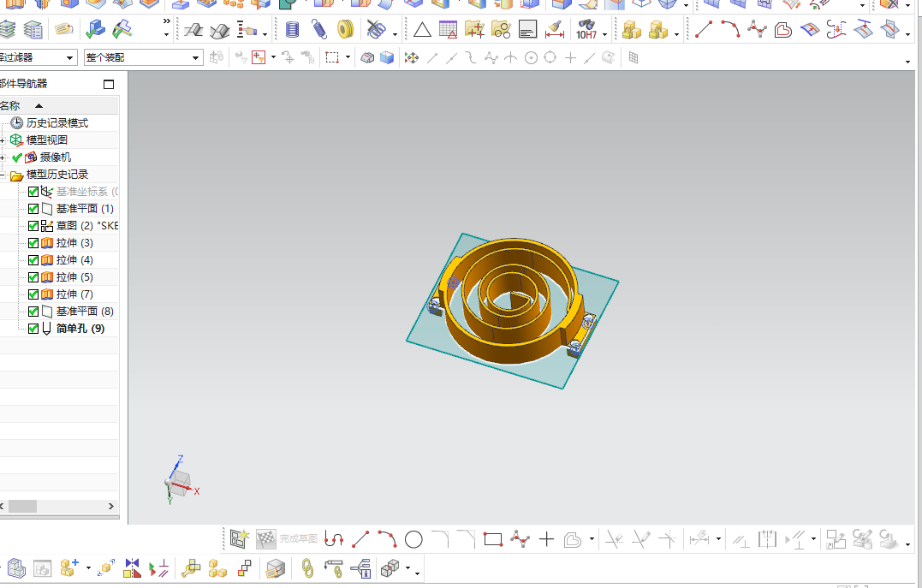Uncheck the 拉伸 (3) checkbox
The height and width of the screenshot is (588, 922).
pyautogui.click(x=33, y=243)
